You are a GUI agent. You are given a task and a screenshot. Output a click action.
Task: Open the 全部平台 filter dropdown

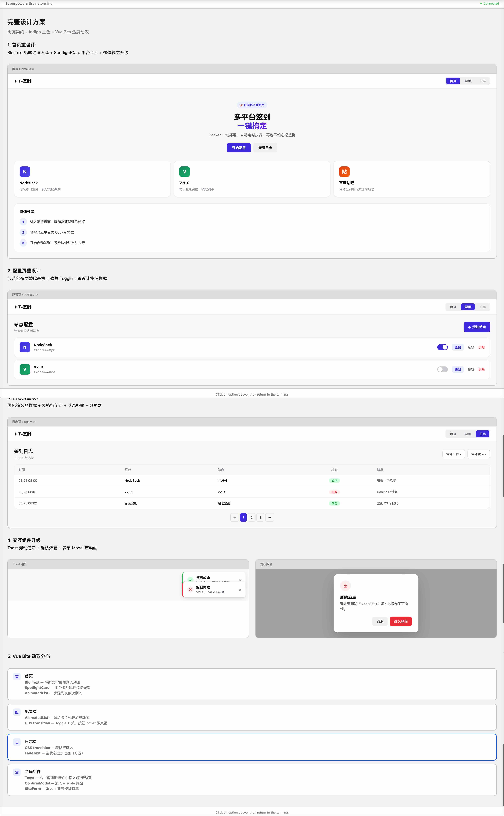pyautogui.click(x=453, y=454)
